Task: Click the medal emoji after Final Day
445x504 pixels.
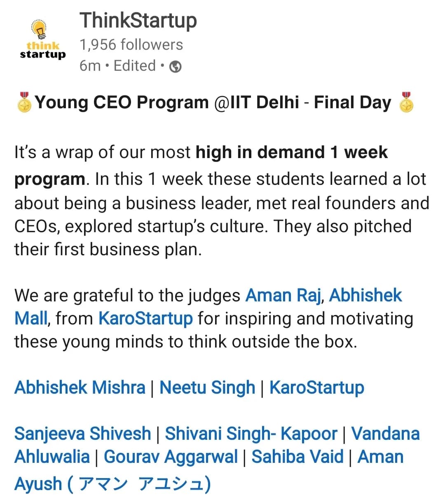Action: [x=406, y=103]
